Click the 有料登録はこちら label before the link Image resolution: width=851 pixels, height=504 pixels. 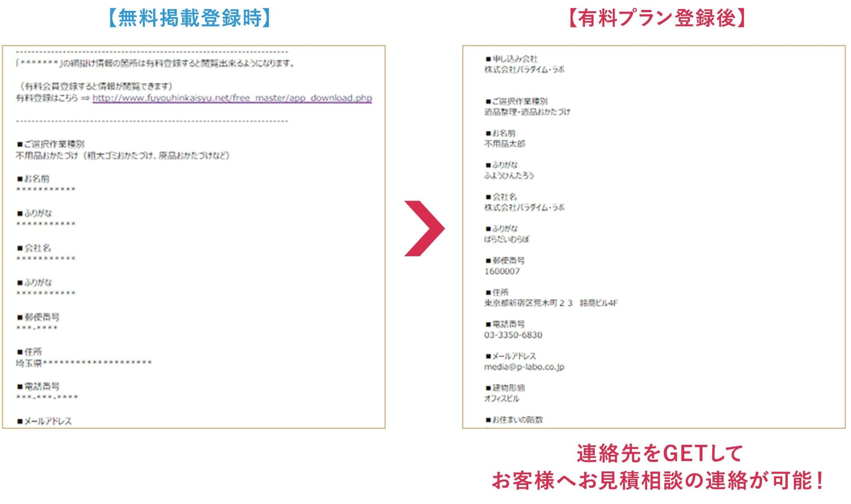pyautogui.click(x=47, y=98)
